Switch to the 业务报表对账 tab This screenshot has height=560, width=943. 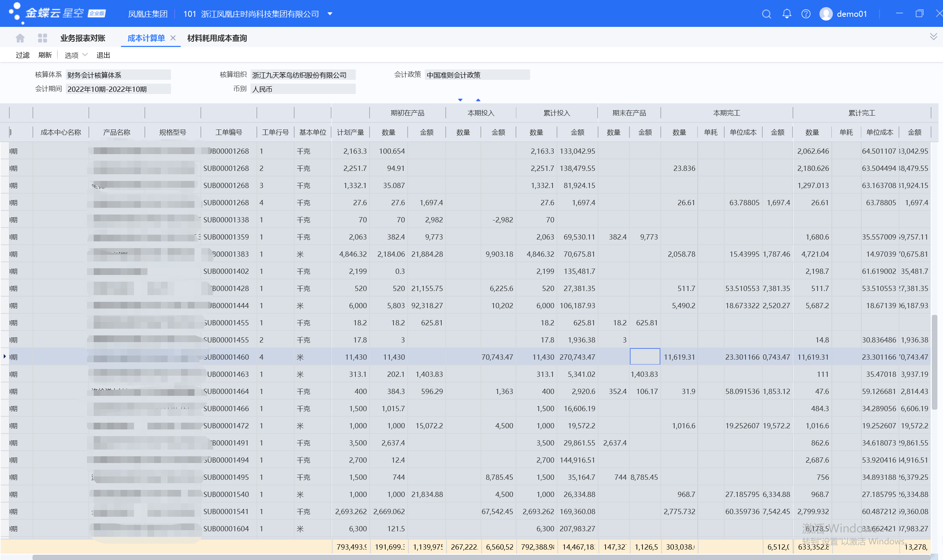point(83,38)
